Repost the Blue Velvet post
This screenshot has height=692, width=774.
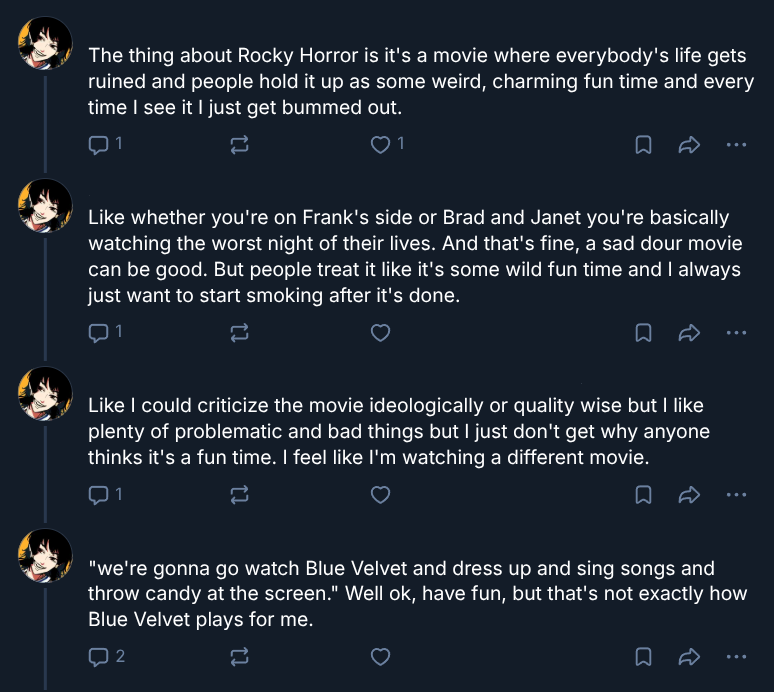pyautogui.click(x=239, y=657)
